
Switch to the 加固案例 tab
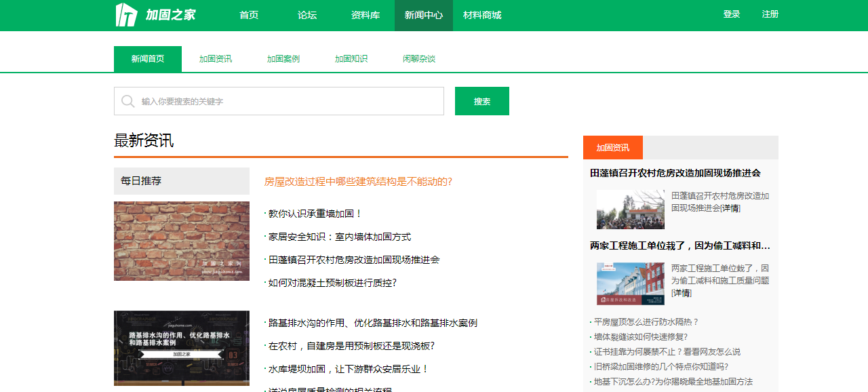point(283,59)
